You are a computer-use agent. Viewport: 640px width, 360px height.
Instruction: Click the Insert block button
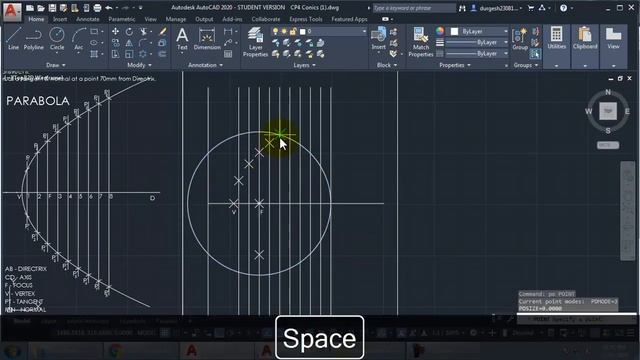pyautogui.click(x=378, y=39)
